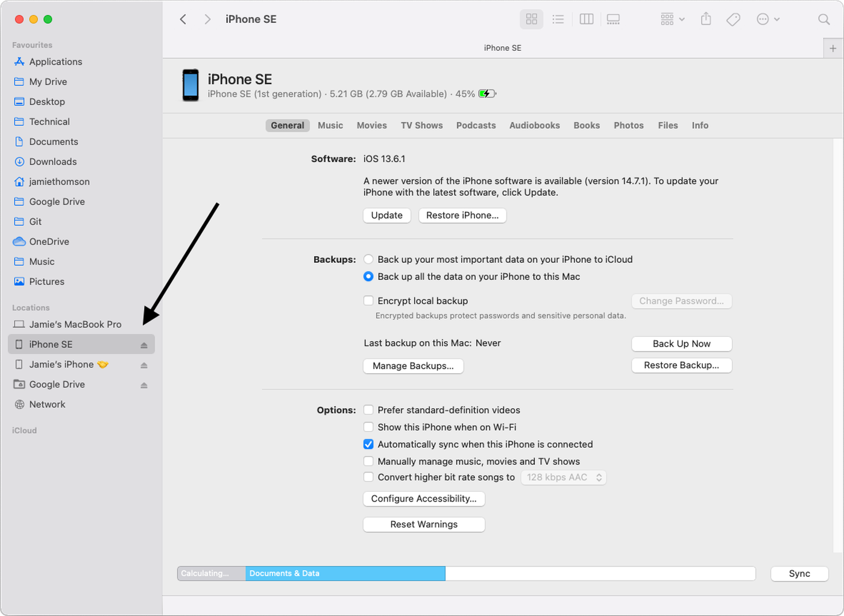Uncheck Automatically sync when connected

click(368, 444)
